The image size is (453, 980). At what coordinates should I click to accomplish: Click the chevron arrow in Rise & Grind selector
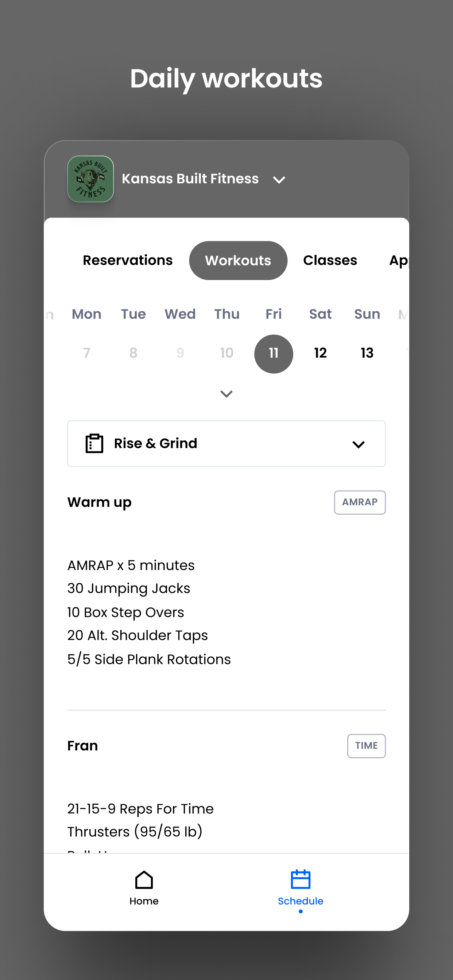[359, 444]
